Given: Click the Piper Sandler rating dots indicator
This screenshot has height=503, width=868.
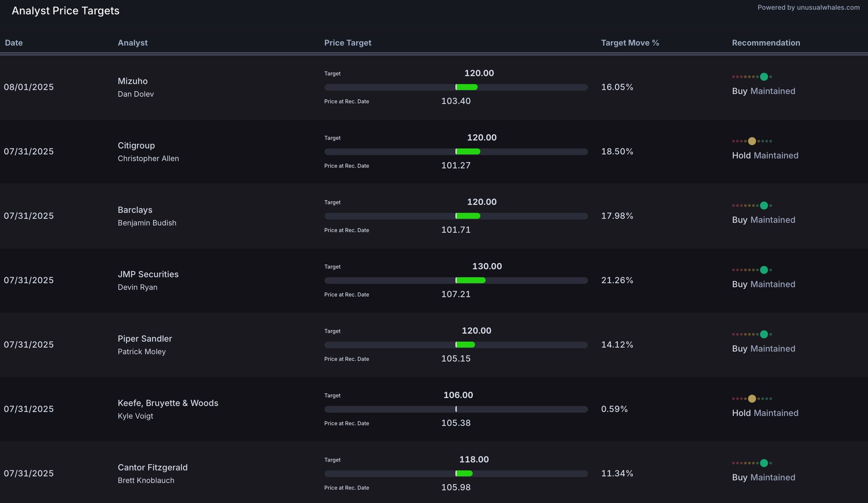Looking at the screenshot, I should [x=752, y=334].
